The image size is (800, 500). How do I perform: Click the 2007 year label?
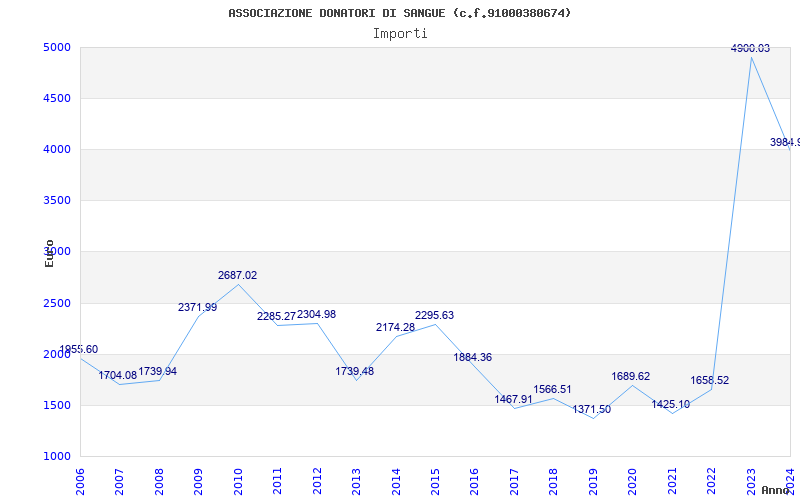click(x=119, y=482)
